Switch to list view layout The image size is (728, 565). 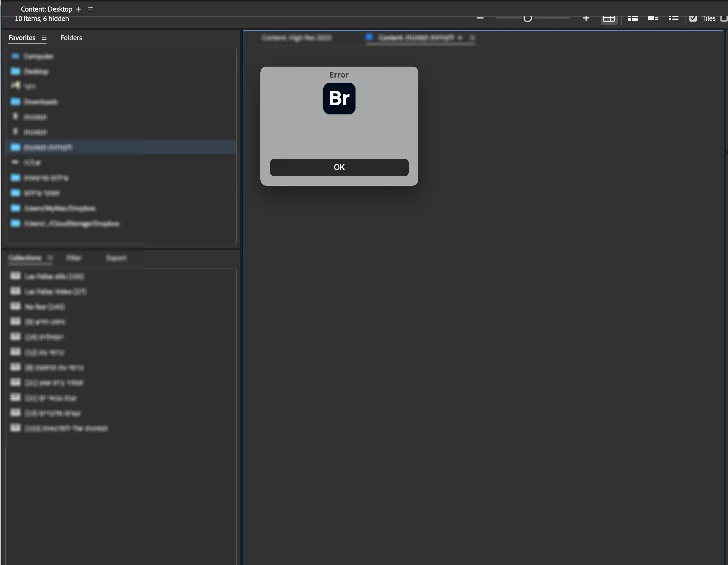coord(673,19)
